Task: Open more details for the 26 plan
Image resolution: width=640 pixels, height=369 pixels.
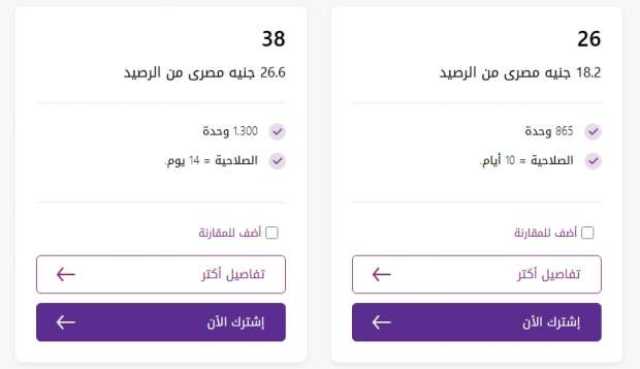Action: [477, 274]
